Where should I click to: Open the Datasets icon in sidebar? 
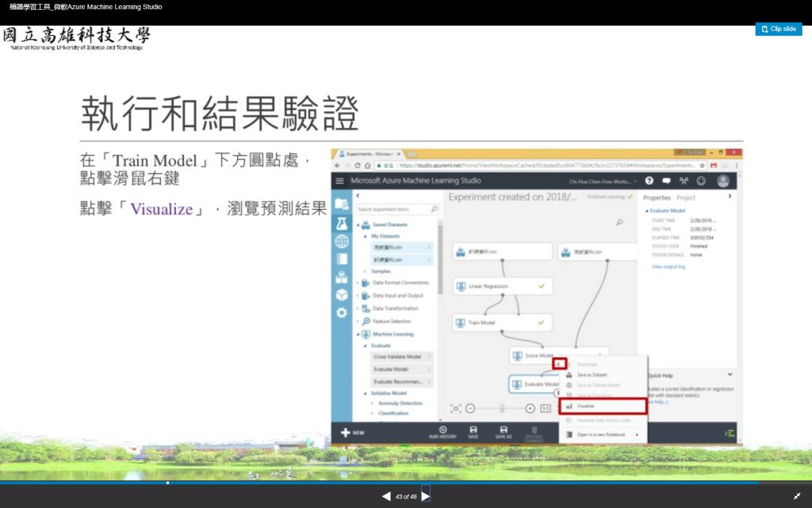[341, 277]
